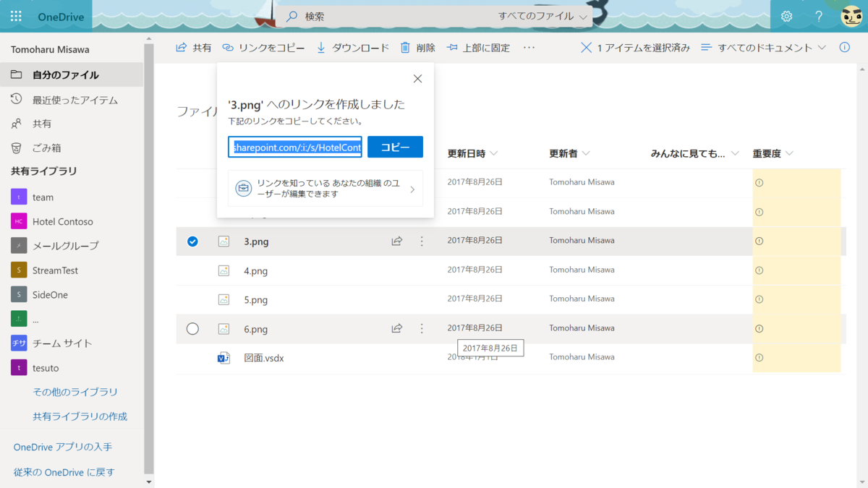Clear the 1 item selection
868x488 pixels.
[x=586, y=48]
